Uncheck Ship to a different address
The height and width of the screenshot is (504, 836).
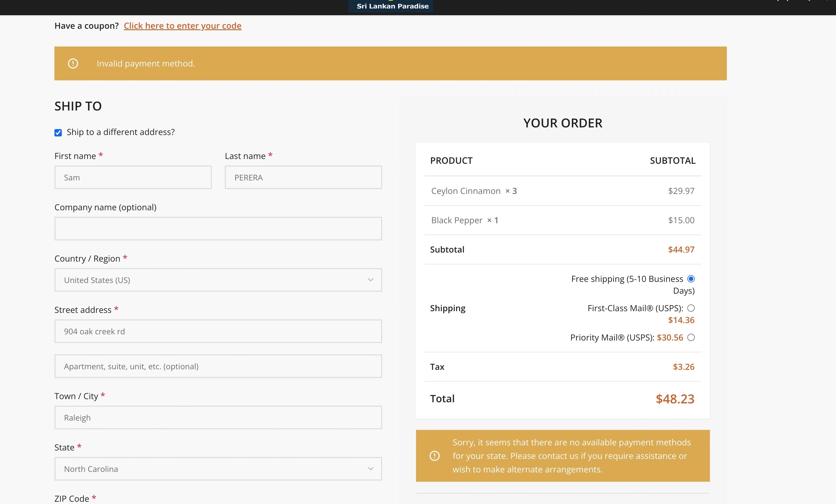tap(58, 132)
